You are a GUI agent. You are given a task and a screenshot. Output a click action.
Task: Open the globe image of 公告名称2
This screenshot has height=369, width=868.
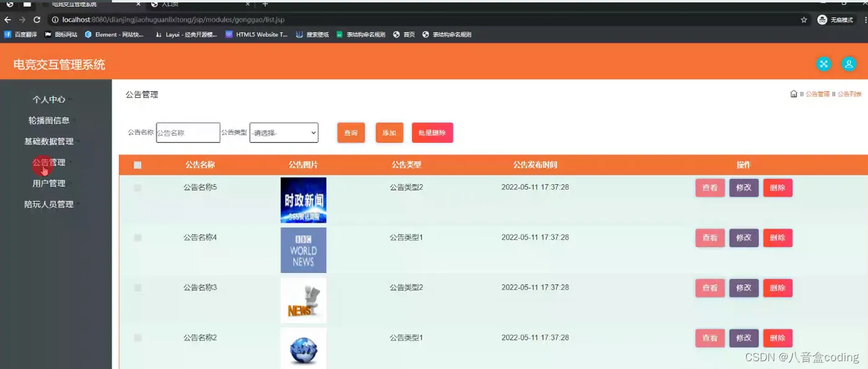click(x=303, y=349)
